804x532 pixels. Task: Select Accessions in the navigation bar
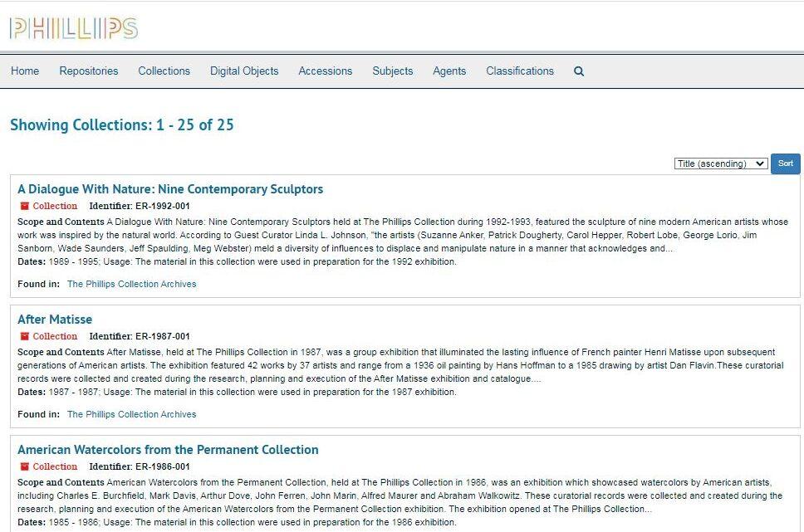[325, 71]
